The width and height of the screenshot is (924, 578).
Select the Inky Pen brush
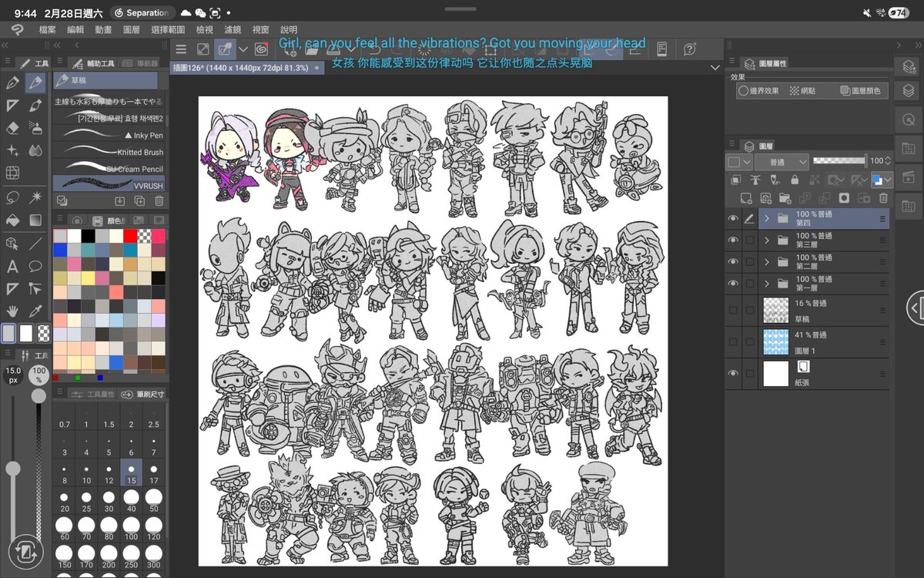[x=109, y=135]
